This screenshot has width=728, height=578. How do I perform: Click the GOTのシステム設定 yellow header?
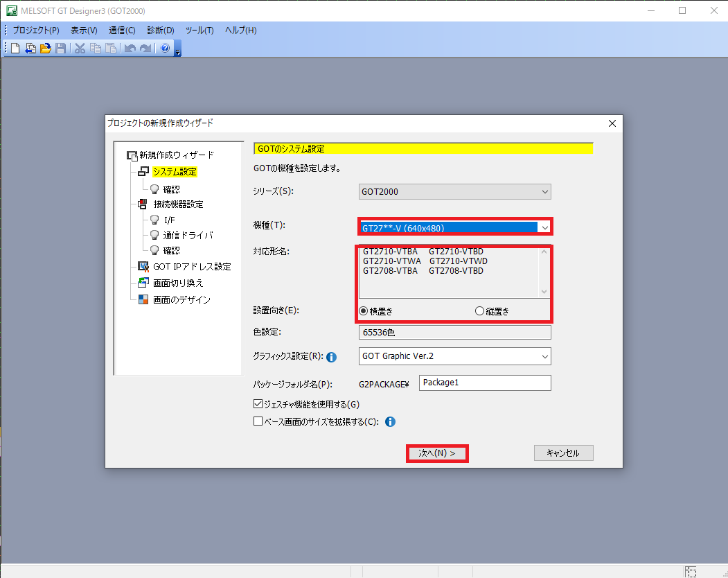pyautogui.click(x=423, y=149)
